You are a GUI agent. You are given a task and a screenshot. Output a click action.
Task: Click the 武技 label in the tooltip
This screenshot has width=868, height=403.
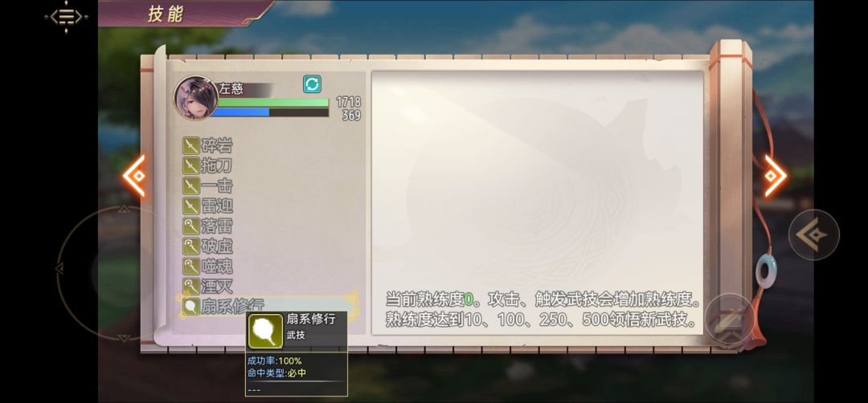[296, 335]
